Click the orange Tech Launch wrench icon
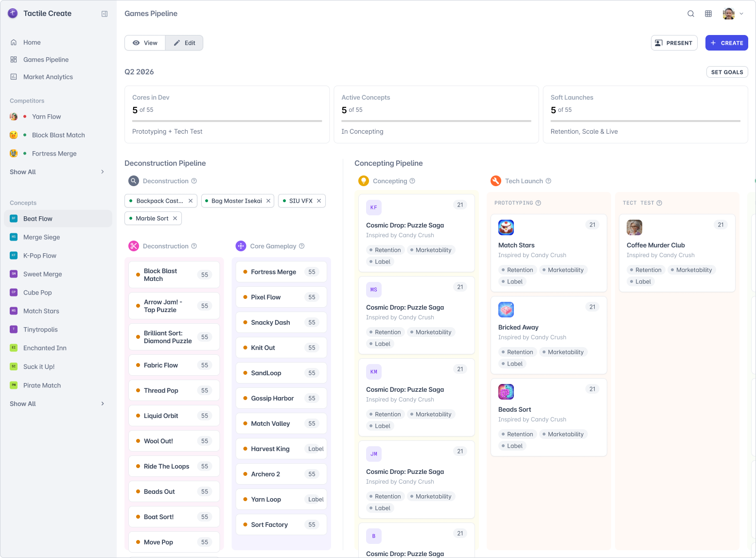Viewport: 756px width, 558px height. (496, 181)
